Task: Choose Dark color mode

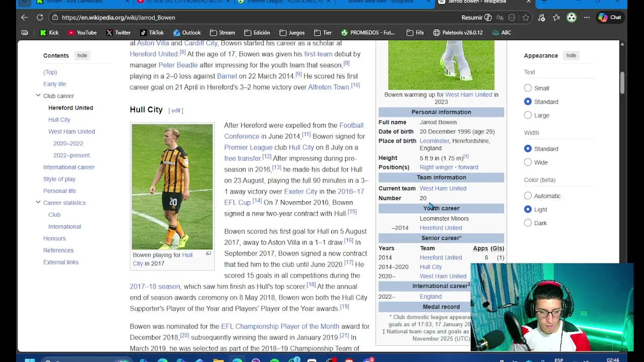Action: pyautogui.click(x=528, y=223)
